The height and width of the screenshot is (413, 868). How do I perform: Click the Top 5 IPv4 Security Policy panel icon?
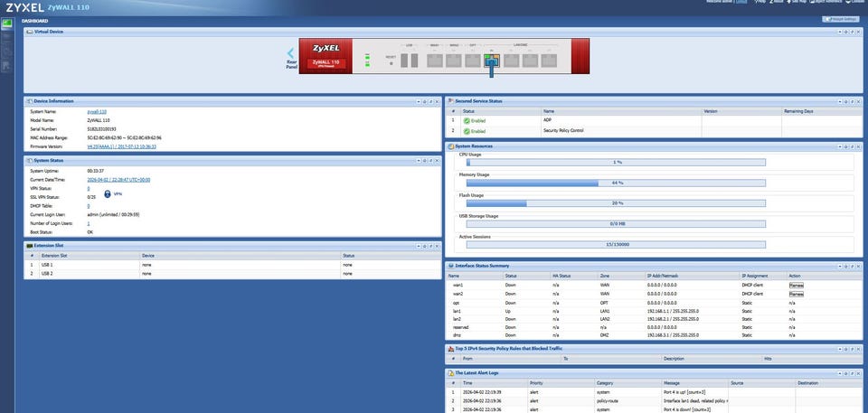(x=450, y=349)
